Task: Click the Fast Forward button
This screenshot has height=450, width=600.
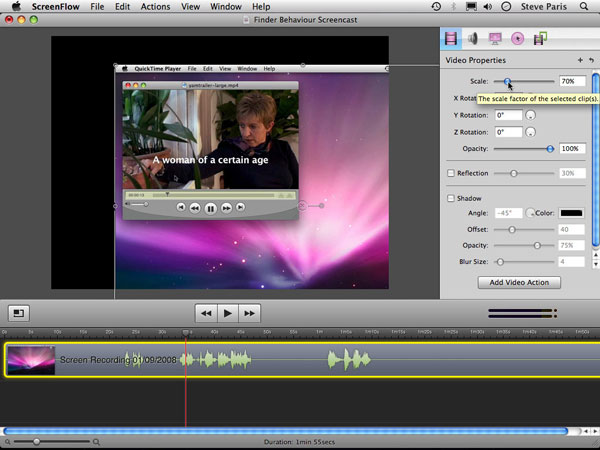Action: pos(250,313)
